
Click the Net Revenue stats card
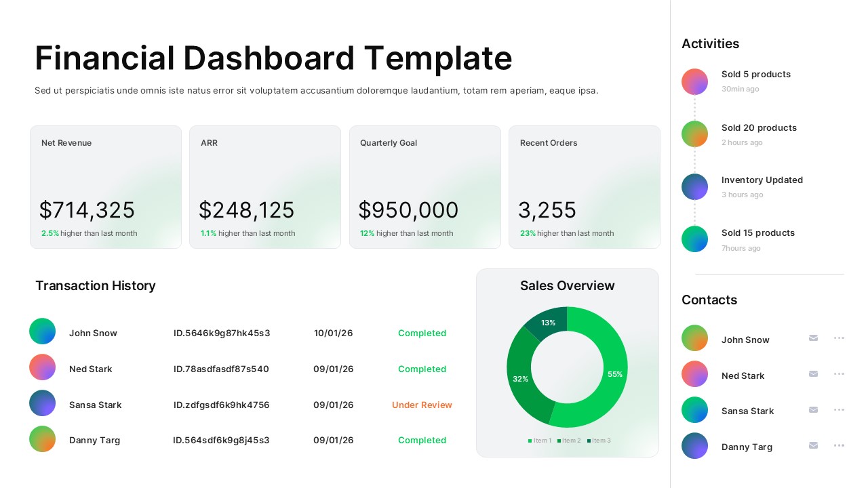click(x=105, y=186)
